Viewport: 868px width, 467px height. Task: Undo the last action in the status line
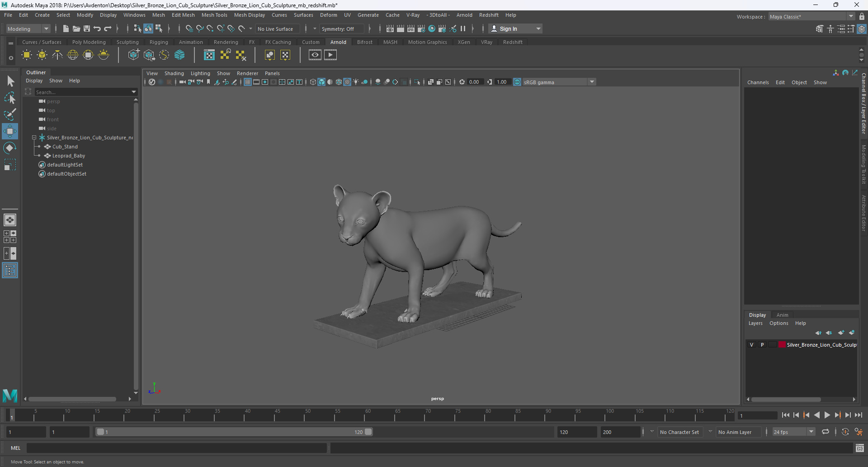click(97, 29)
